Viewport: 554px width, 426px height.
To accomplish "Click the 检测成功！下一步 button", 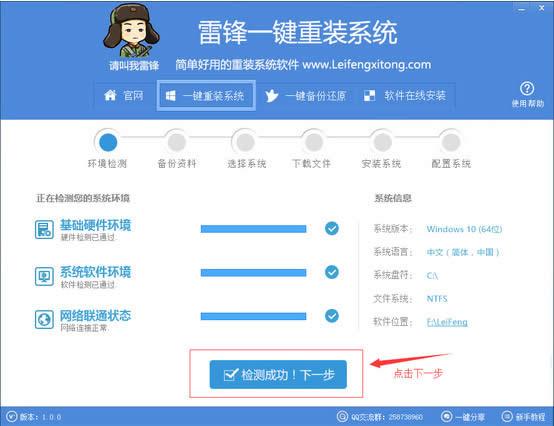I will tap(278, 374).
